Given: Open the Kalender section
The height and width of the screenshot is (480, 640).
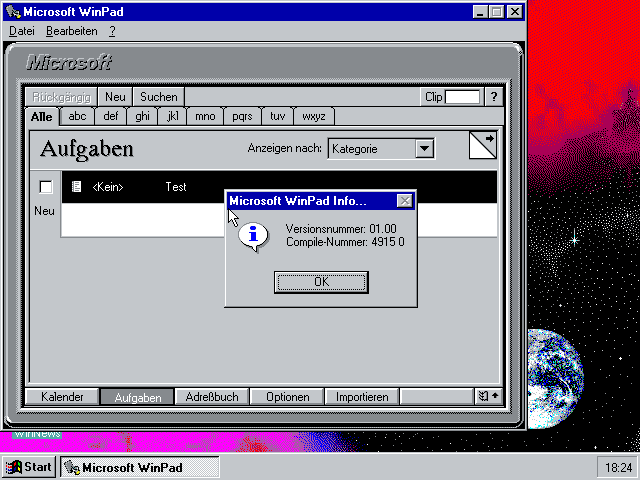Looking at the screenshot, I should point(62,397).
